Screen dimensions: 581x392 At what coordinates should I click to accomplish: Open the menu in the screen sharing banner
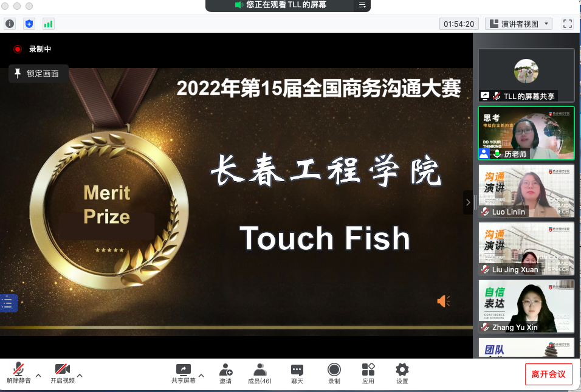pyautogui.click(x=362, y=5)
